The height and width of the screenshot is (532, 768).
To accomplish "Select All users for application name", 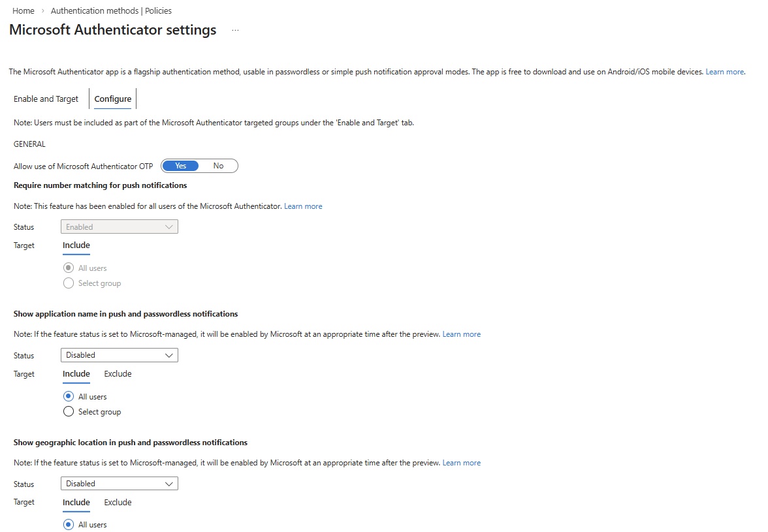I will coord(69,397).
